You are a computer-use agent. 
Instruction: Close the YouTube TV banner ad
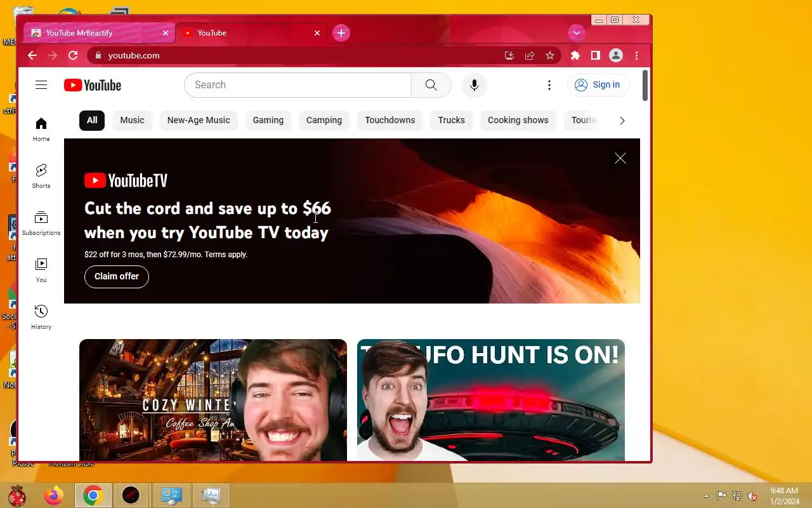pos(620,158)
